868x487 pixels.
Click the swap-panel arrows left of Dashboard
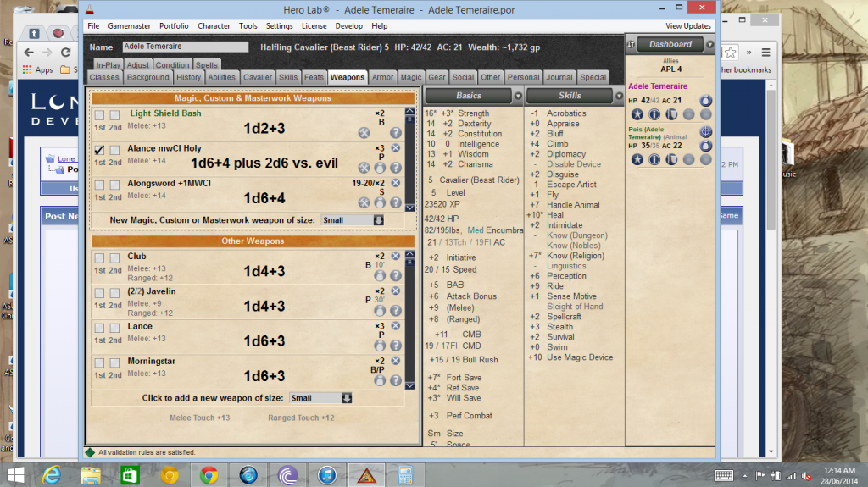point(631,44)
